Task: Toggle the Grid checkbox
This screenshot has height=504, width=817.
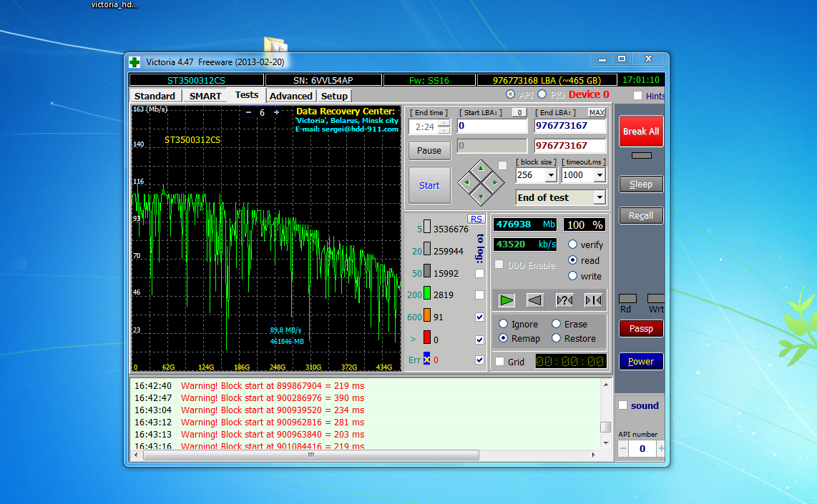Action: [499, 361]
